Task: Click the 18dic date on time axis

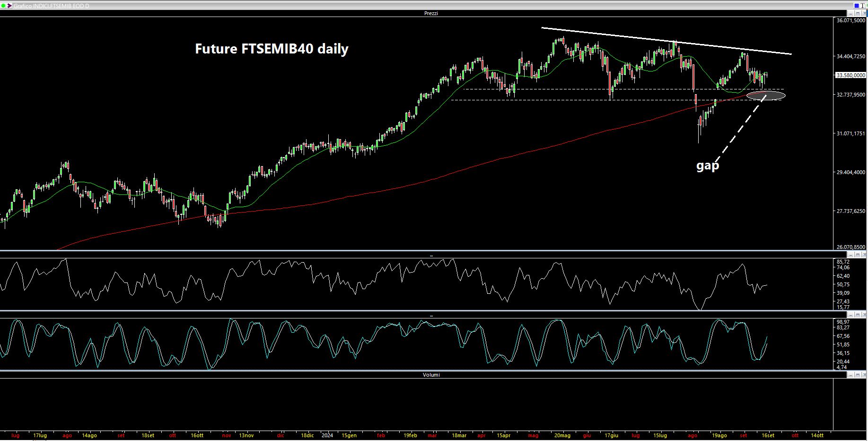Action: (x=307, y=435)
